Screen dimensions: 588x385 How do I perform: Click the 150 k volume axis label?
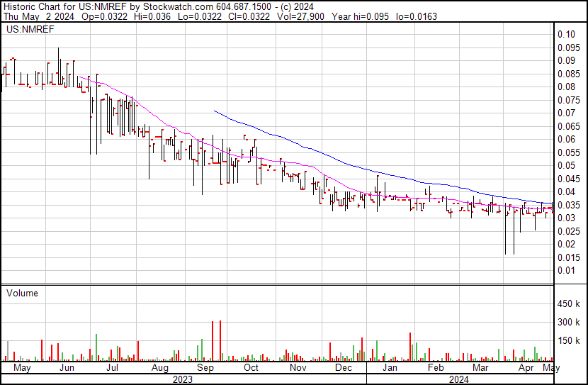(569, 341)
